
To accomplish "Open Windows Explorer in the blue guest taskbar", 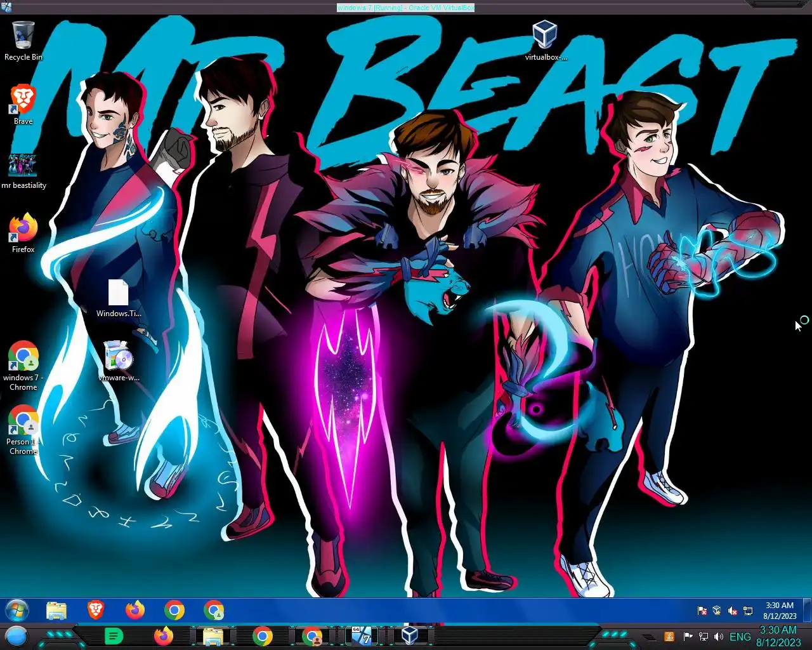I will 56,611.
